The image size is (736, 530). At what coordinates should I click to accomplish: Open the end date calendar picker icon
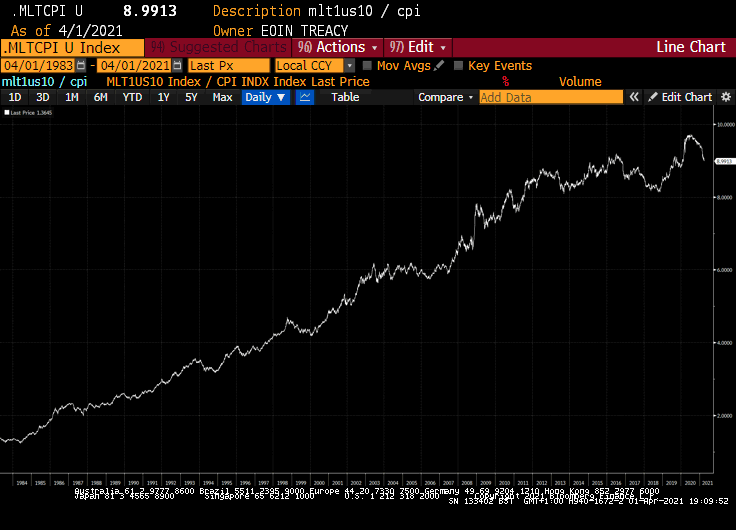(x=177, y=65)
